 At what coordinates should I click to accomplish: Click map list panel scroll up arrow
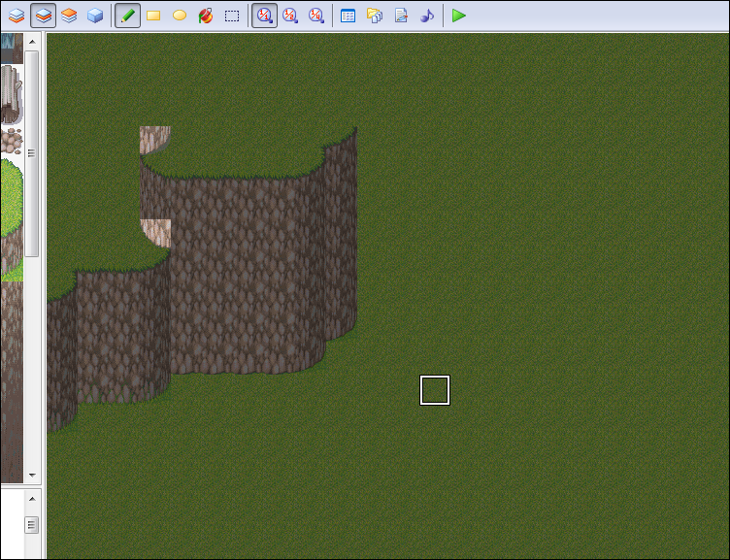[32, 499]
